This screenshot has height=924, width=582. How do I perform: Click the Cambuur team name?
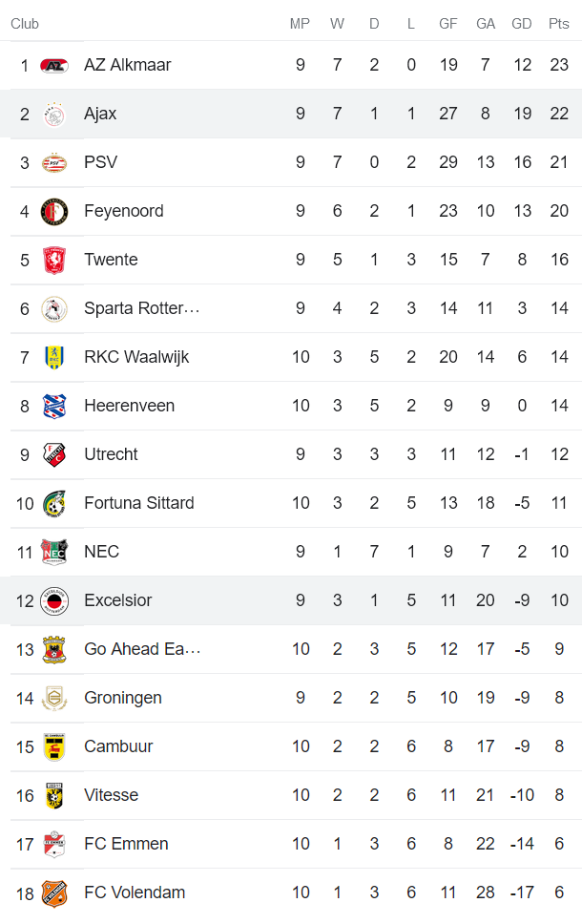coord(118,746)
